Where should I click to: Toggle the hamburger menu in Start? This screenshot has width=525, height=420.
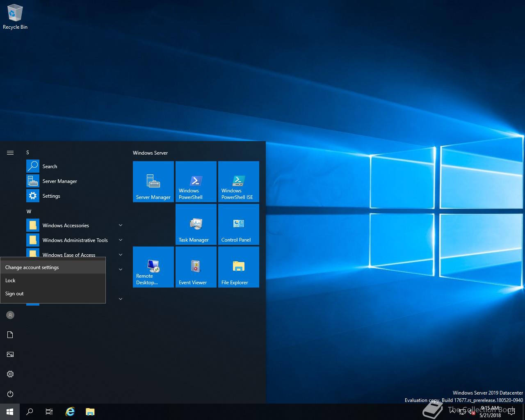tap(10, 153)
